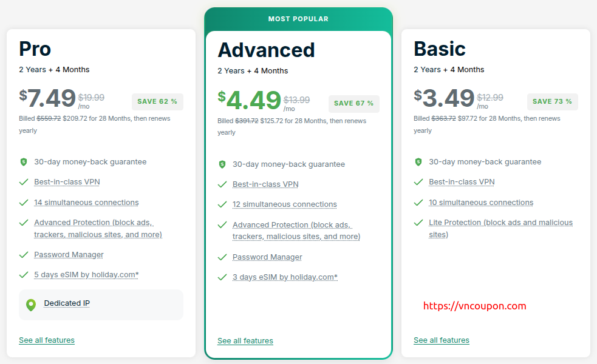Click the Pro plan money-back shield icon
This screenshot has height=364, width=597.
[x=24, y=162]
